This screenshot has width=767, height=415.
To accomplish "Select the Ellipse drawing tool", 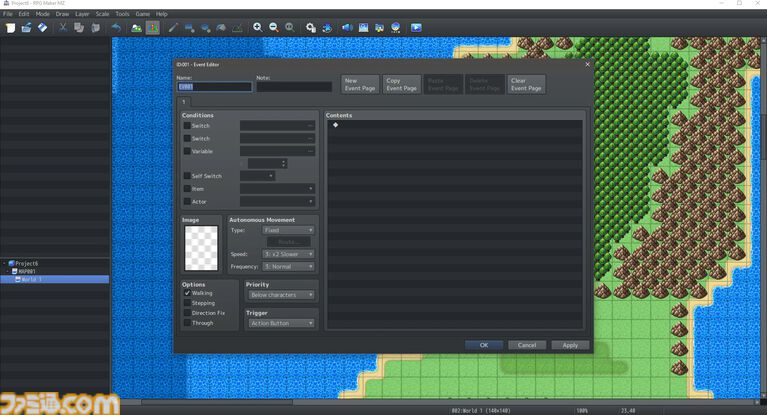I will point(205,28).
